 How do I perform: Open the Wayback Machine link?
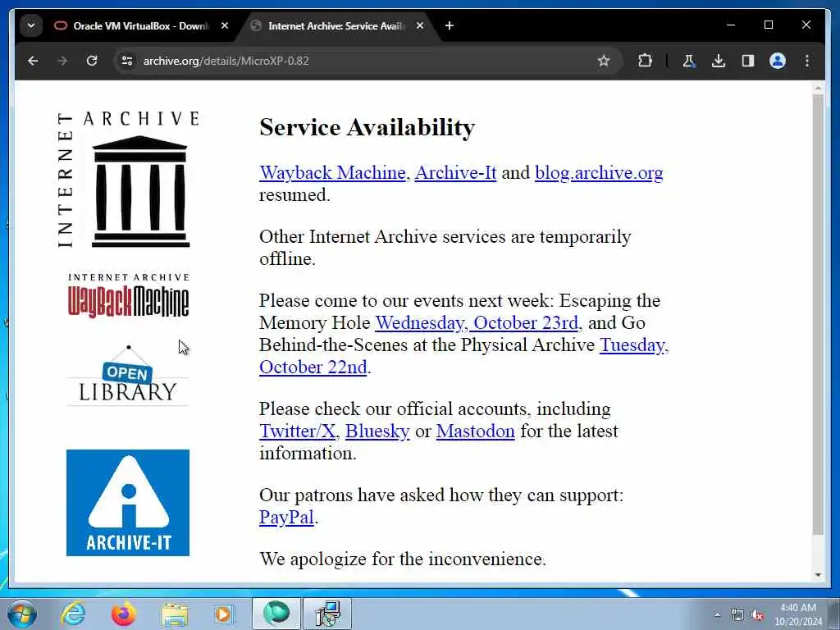coord(333,172)
